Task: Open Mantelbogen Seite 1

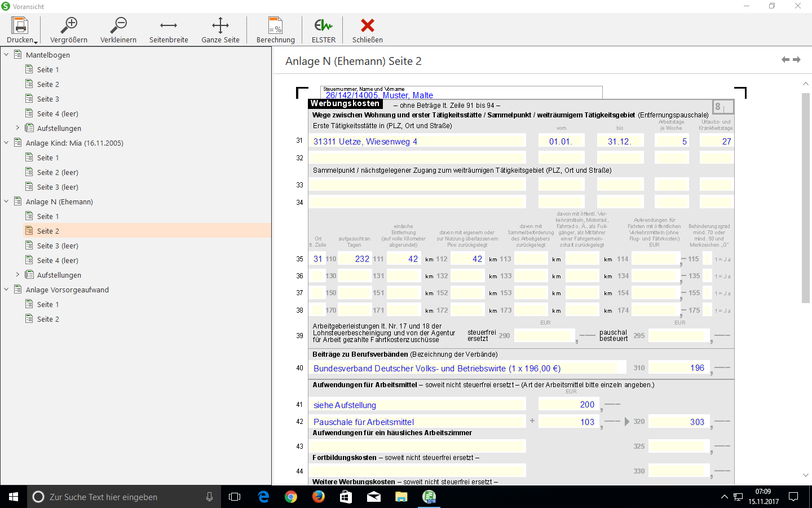Action: pyautogui.click(x=48, y=69)
